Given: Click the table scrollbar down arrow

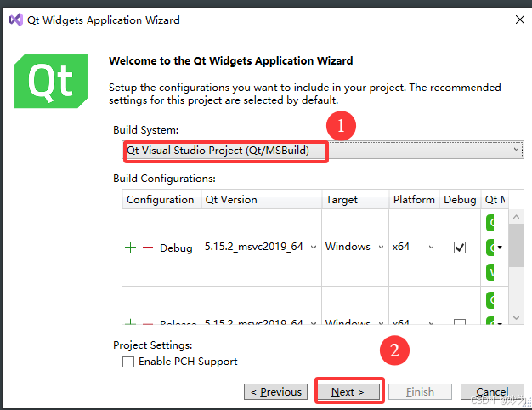Looking at the screenshot, I should coord(517,317).
